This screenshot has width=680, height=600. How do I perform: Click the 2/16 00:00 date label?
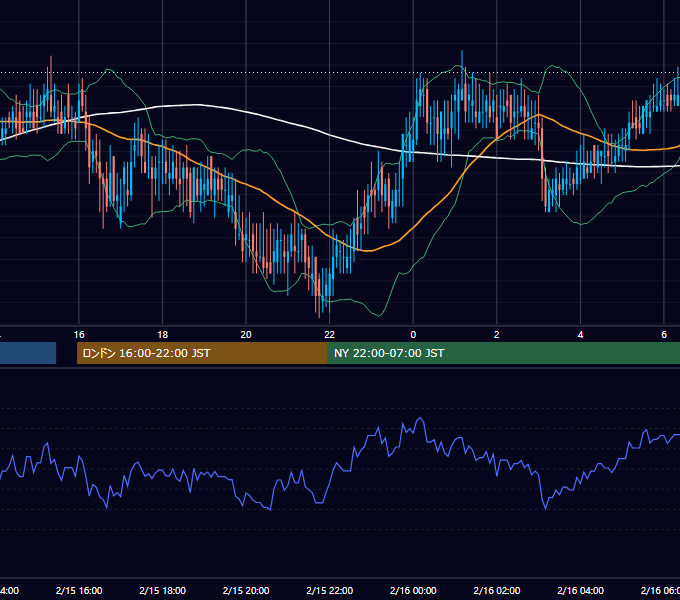[413, 590]
